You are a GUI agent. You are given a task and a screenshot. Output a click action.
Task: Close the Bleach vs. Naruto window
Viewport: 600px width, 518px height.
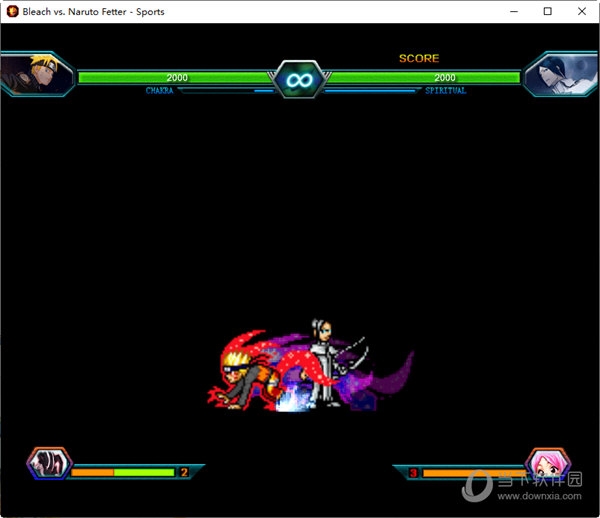click(x=582, y=11)
